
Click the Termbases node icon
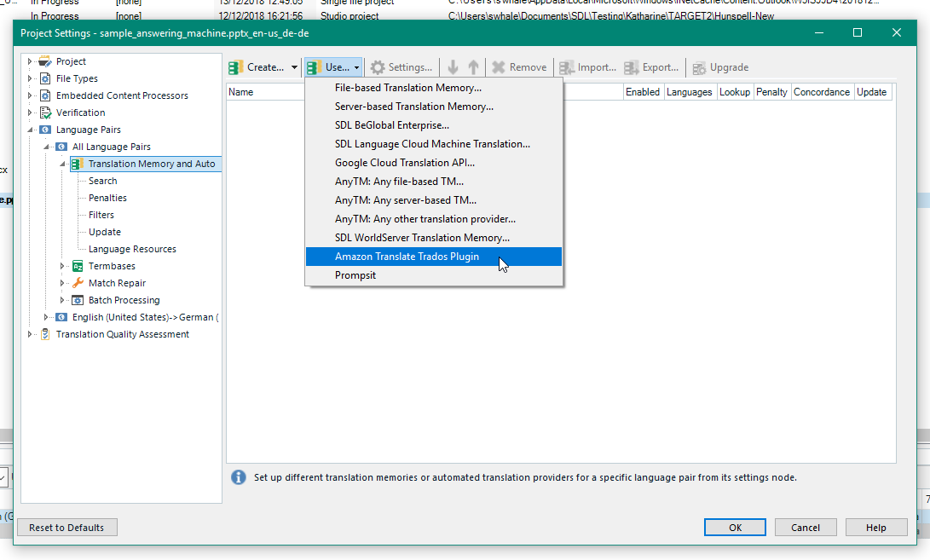(x=78, y=266)
